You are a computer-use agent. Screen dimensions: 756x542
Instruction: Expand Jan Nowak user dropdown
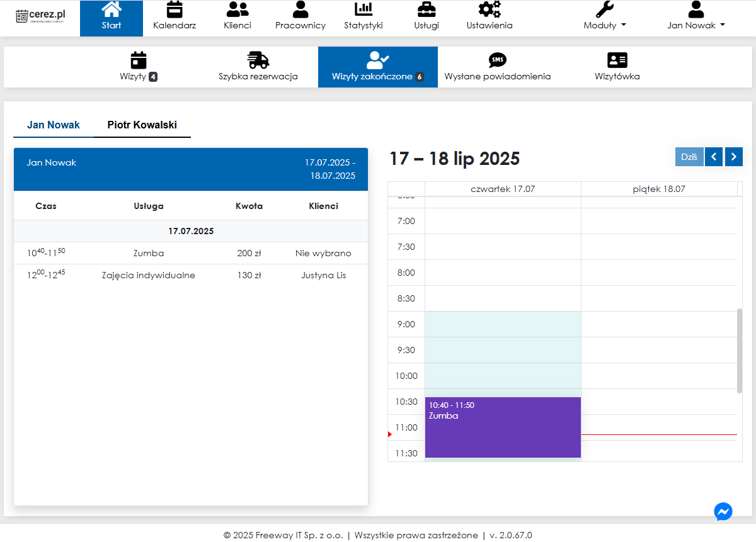696,25
